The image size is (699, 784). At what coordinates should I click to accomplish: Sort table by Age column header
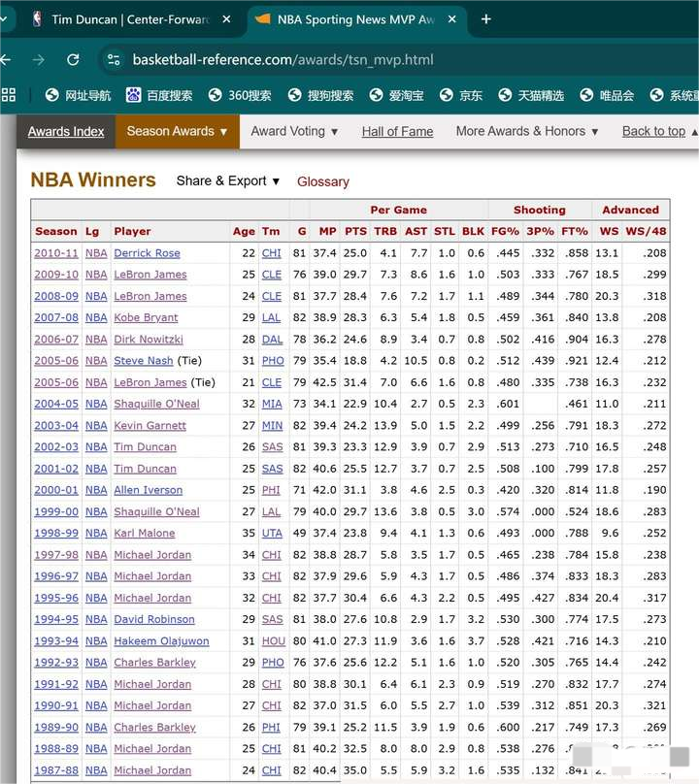[244, 232]
